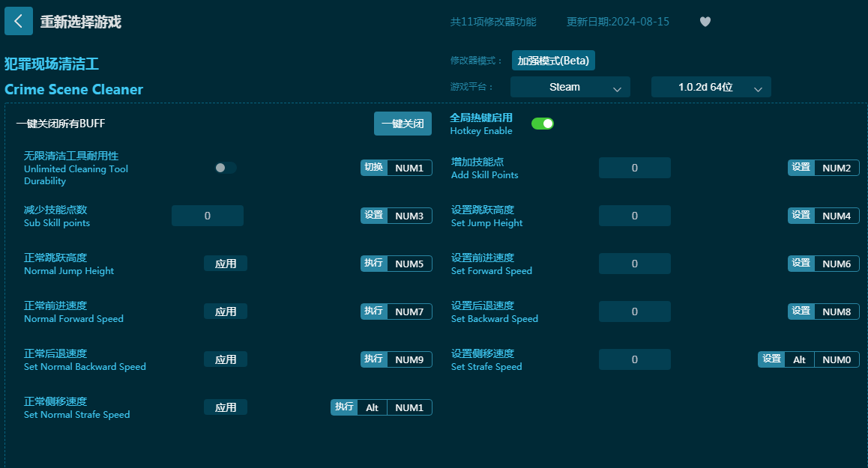Click the heart favorite icon

[705, 22]
